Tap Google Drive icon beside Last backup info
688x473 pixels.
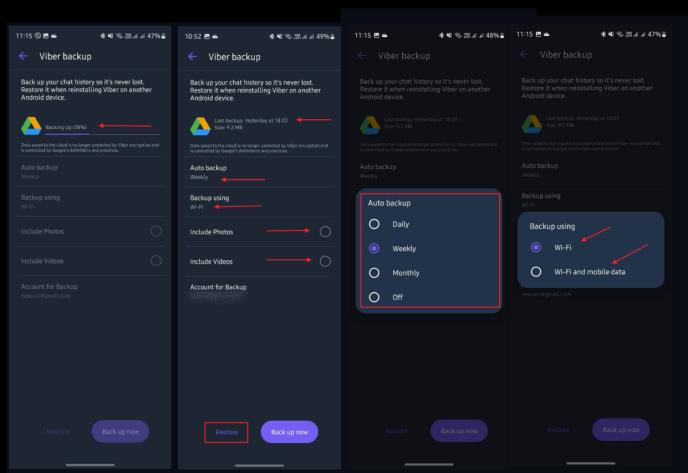200,126
